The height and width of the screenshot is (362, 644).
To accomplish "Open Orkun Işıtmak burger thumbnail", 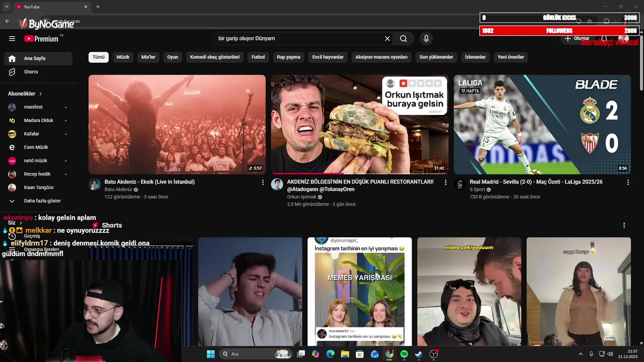I will pos(360,125).
